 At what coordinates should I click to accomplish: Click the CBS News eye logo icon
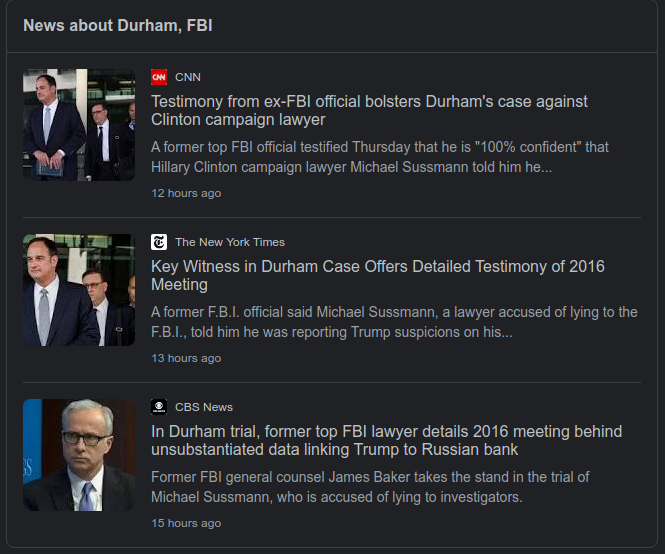[159, 407]
